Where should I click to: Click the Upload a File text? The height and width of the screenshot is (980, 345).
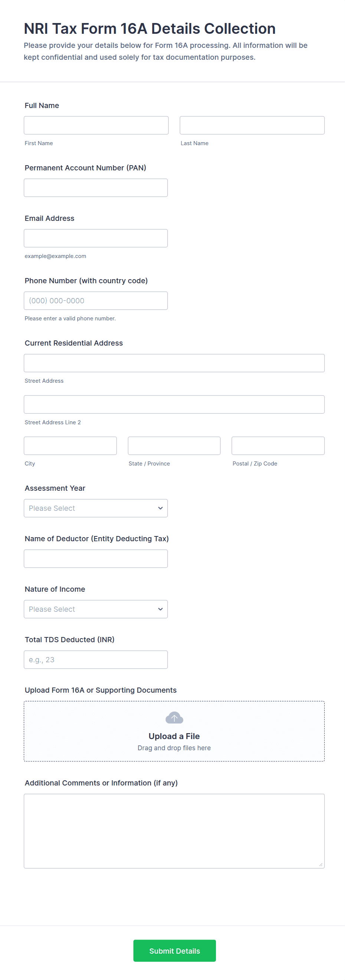(174, 736)
